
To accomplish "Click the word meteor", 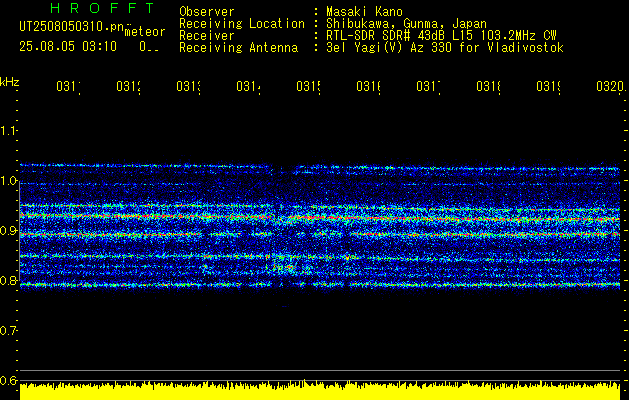I will click(145, 32).
